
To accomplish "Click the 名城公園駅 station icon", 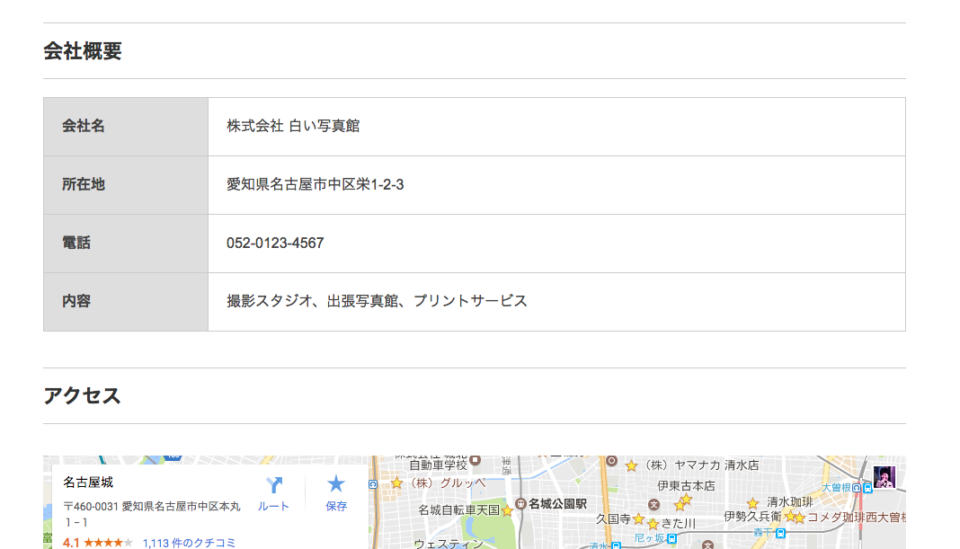I will 521,503.
